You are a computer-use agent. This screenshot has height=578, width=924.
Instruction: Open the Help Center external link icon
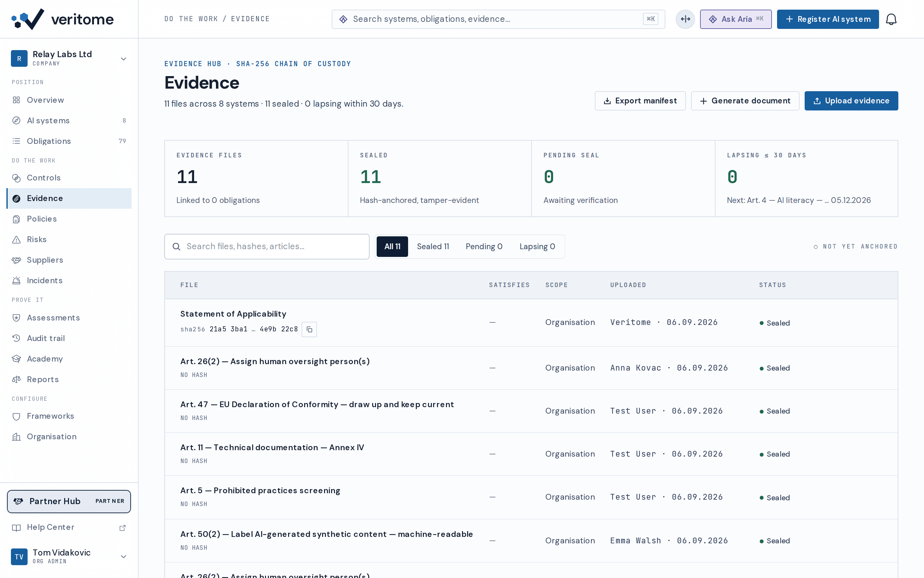click(123, 528)
